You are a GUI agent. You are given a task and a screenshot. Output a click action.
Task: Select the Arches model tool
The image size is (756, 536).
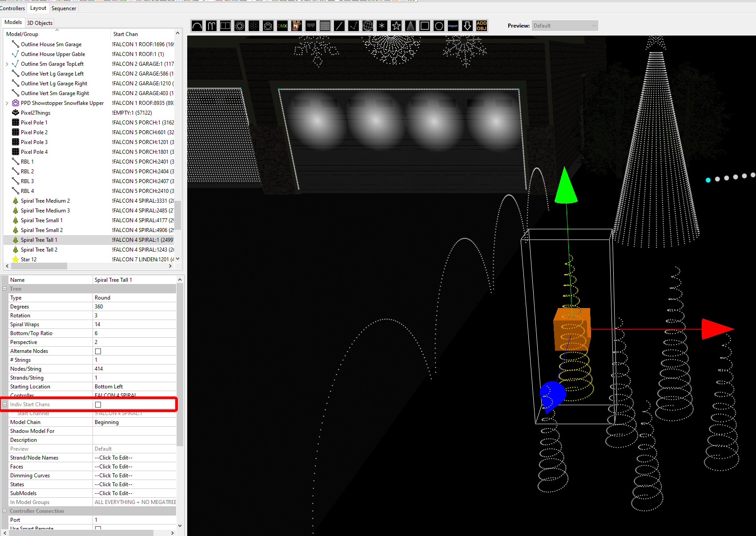tap(197, 26)
